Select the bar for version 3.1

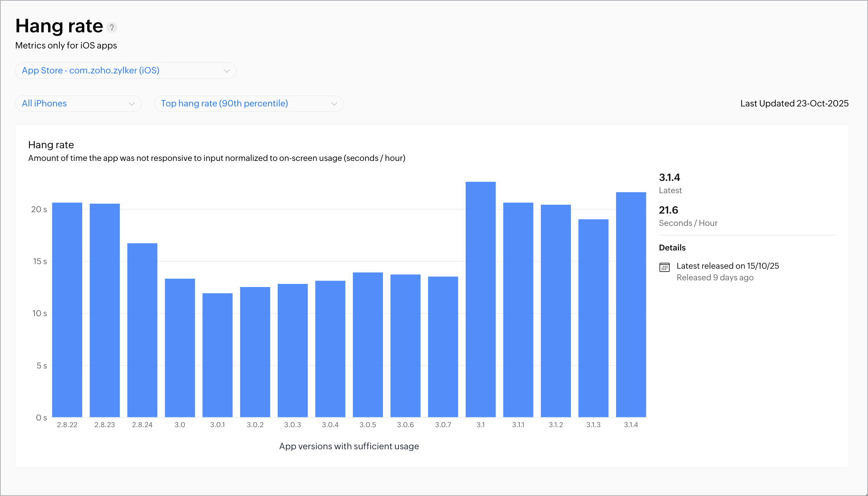coord(480,299)
